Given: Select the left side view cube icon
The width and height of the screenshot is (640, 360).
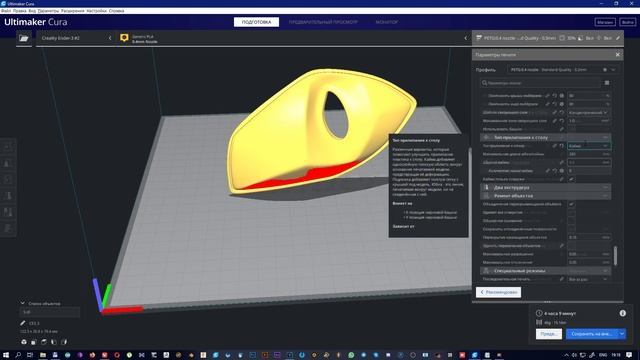Looking at the screenshot, I should (54, 342).
